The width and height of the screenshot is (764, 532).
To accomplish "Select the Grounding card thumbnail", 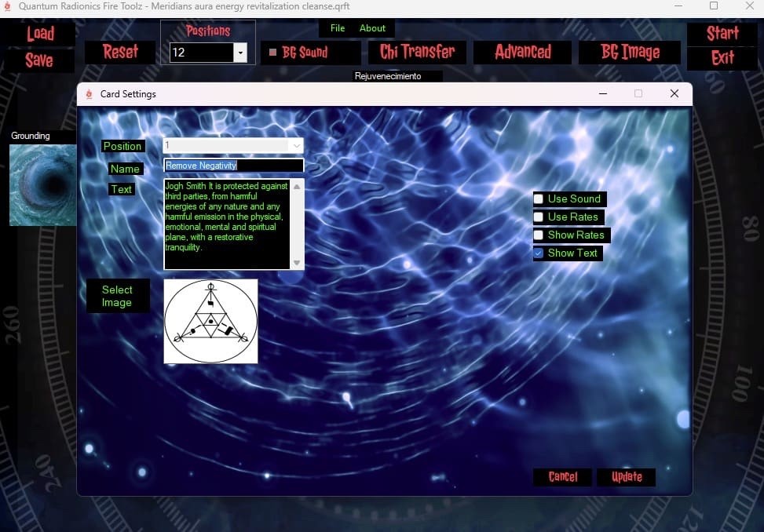I will point(43,185).
